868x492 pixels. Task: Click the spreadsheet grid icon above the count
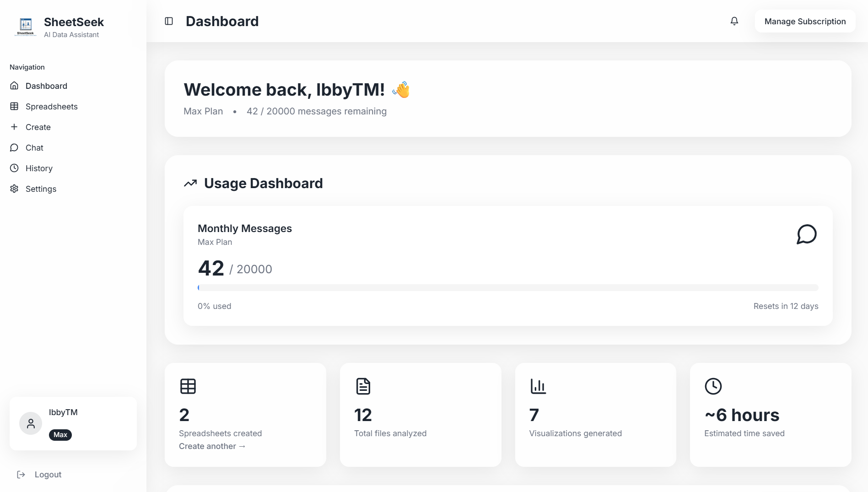[188, 386]
